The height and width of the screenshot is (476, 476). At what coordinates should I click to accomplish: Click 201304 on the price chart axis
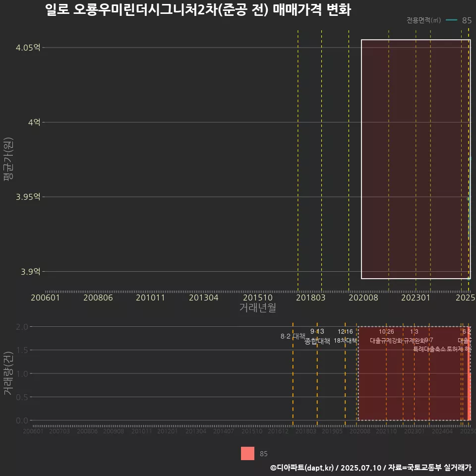[x=203, y=297]
